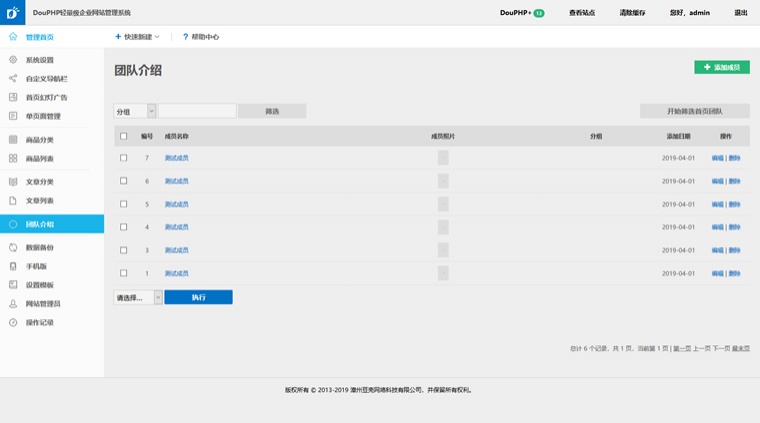Click the 手机版 phone icon
Screen dimensions: 760x423
(x=13, y=266)
